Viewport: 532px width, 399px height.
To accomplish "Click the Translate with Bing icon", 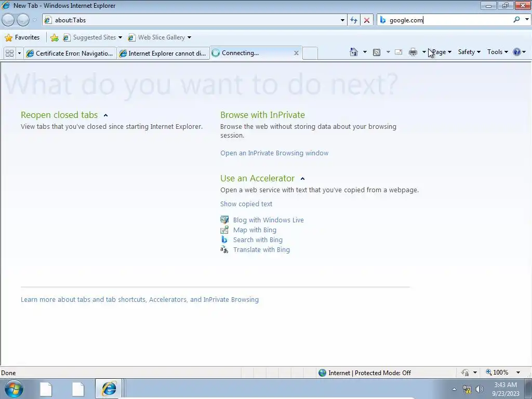I will pos(224,250).
